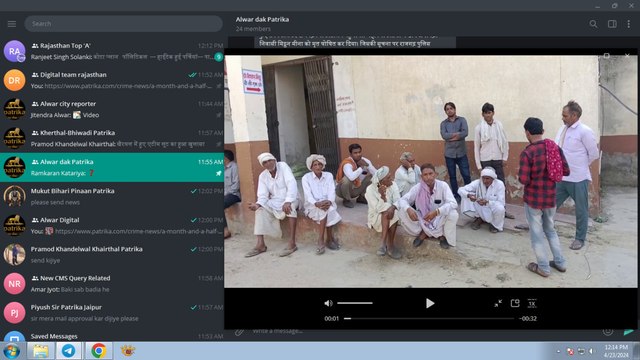Click pin icon on Alwar dak Patrika row
640x360 pixels.
218,173
